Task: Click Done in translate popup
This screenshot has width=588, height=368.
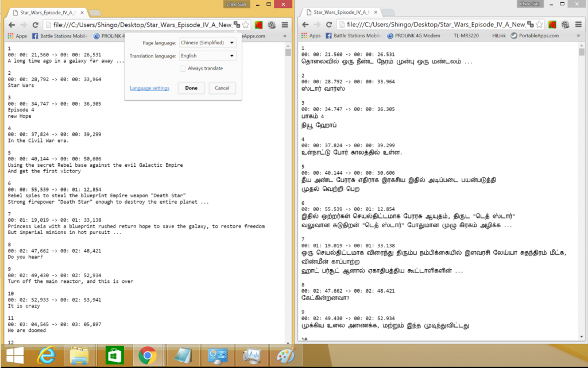Action: pos(191,88)
